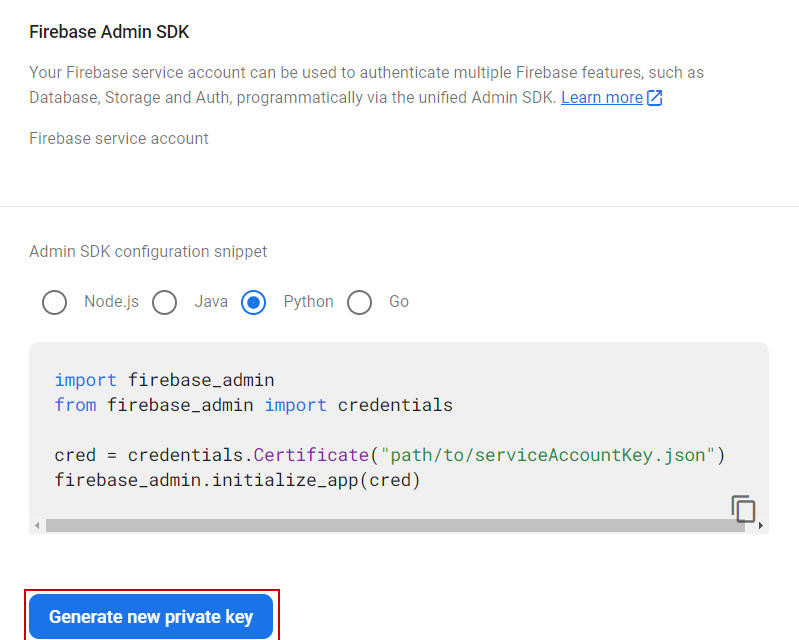Click the serviceAccountKey.json path string in code
This screenshot has width=799, height=640.
(547, 456)
